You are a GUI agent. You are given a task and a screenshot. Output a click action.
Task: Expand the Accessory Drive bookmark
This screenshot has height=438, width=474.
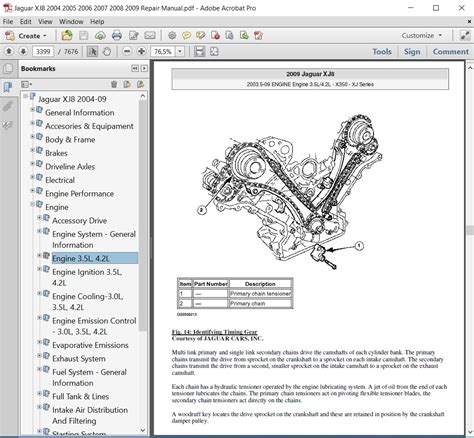pyautogui.click(x=39, y=217)
